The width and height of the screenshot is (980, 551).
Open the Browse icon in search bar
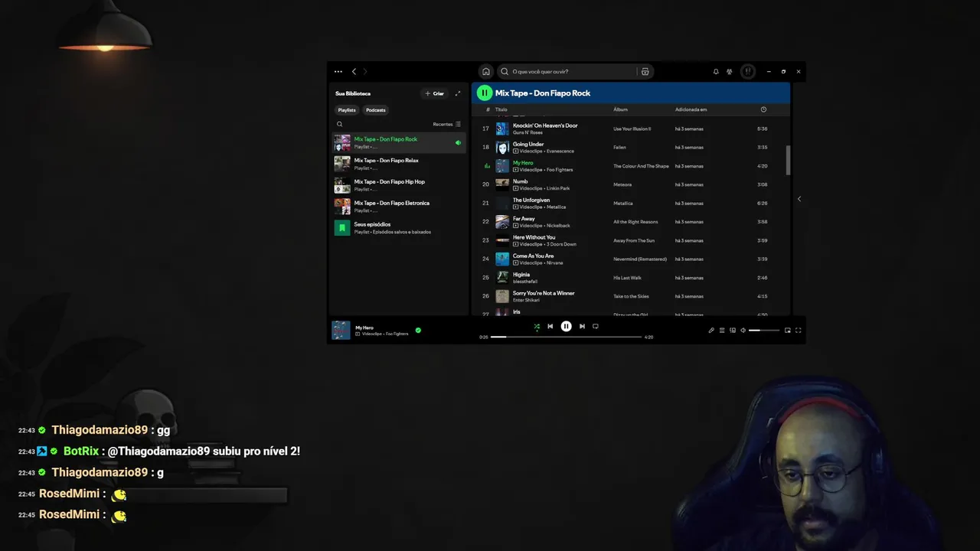(645, 71)
